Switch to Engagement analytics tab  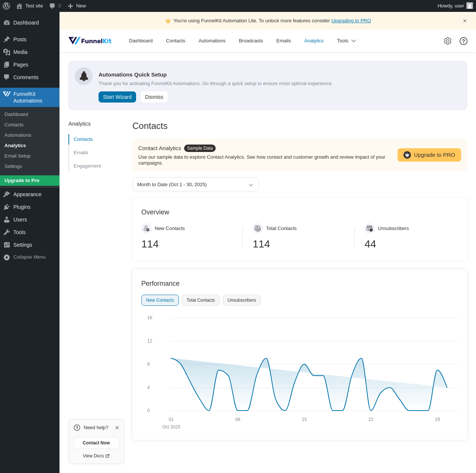click(x=87, y=166)
